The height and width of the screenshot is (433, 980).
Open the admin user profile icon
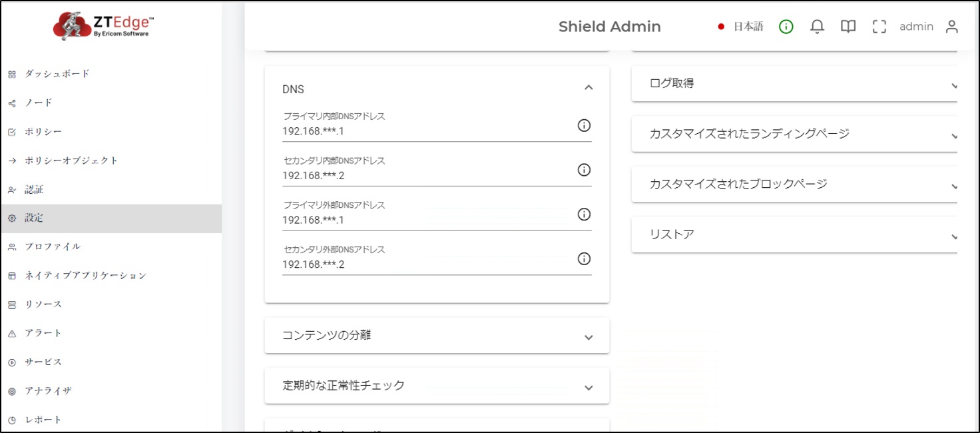pos(952,27)
